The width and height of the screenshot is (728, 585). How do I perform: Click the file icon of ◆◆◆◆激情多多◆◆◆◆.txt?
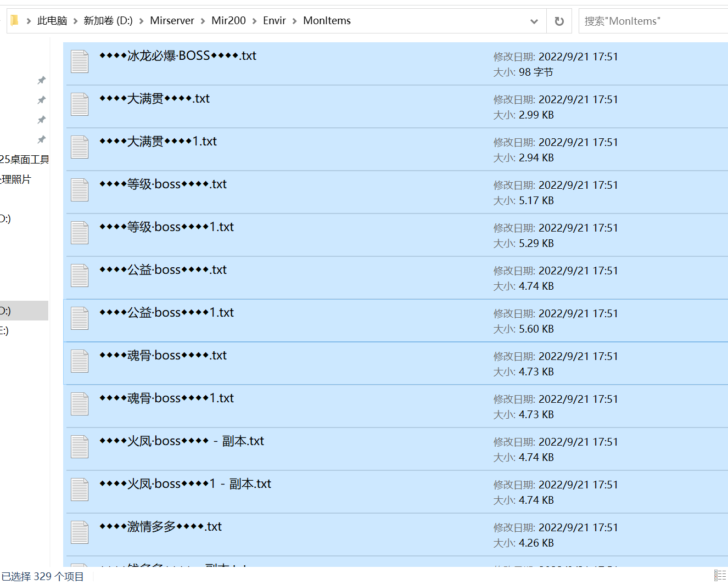coord(80,532)
